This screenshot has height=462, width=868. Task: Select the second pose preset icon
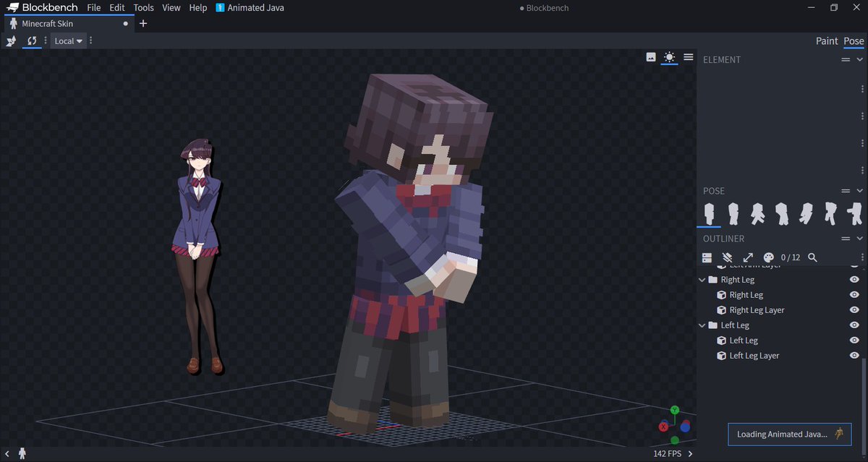point(733,213)
